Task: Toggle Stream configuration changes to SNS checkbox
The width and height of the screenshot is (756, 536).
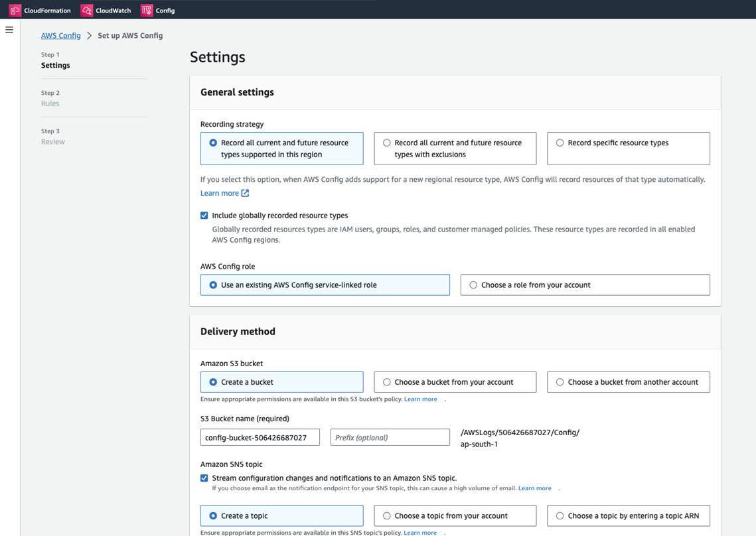Action: [204, 478]
